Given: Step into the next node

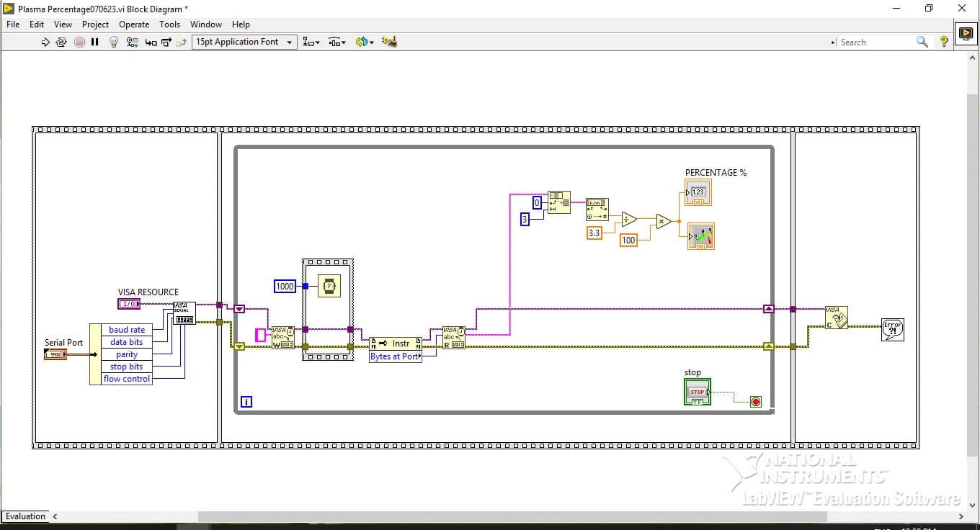Looking at the screenshot, I should pyautogui.click(x=150, y=42).
